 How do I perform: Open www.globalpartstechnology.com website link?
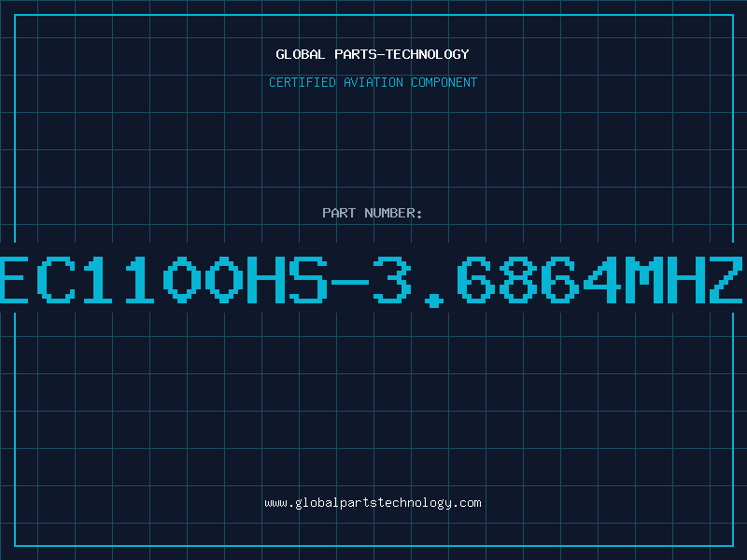[373, 503]
